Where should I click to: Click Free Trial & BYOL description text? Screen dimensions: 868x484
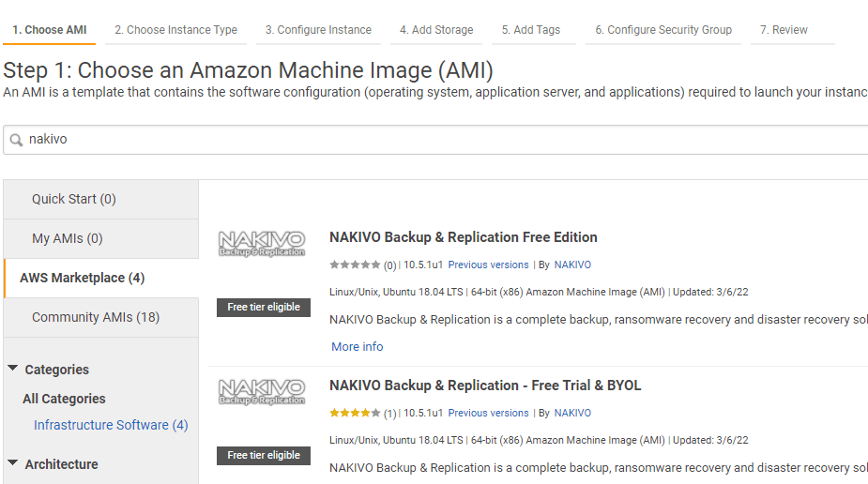tap(599, 468)
